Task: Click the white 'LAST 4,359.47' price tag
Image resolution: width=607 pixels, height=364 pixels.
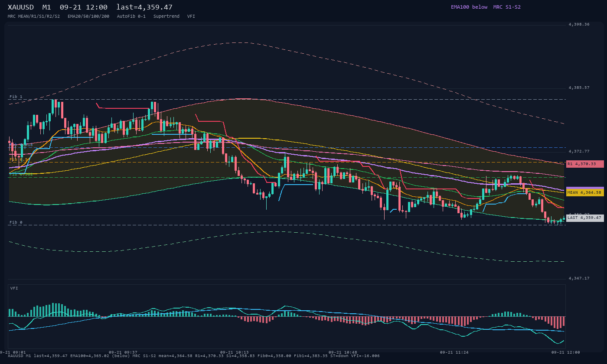Action: click(x=585, y=218)
